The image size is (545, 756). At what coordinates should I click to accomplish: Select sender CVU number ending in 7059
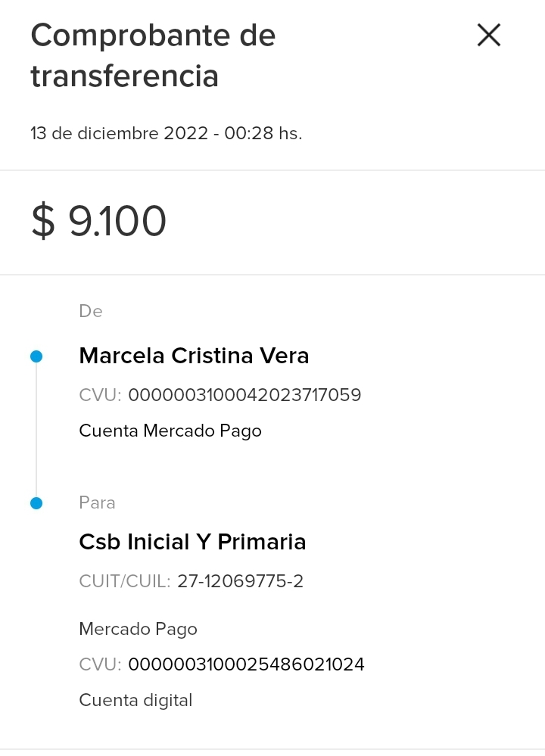click(244, 395)
